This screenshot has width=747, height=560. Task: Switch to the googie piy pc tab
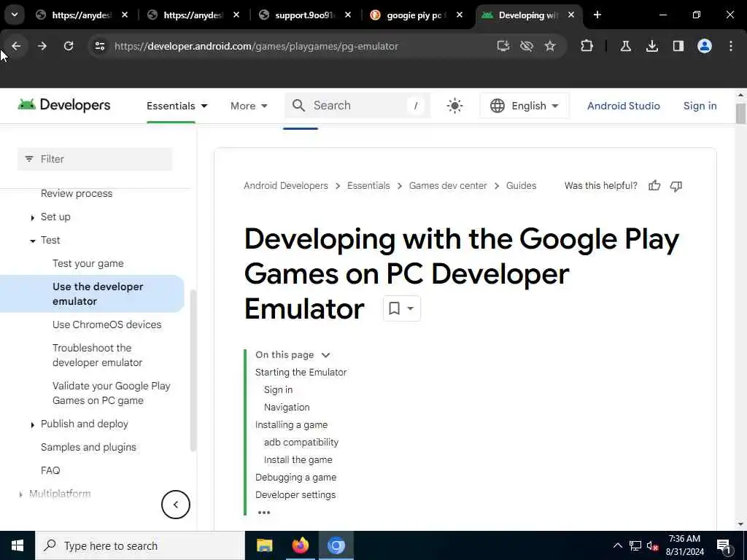(x=417, y=15)
